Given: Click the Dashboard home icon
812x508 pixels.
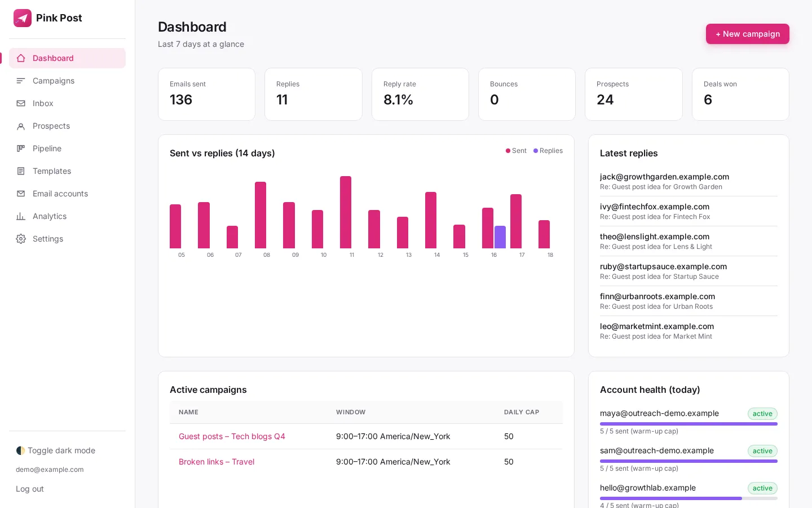Looking at the screenshot, I should (x=21, y=58).
